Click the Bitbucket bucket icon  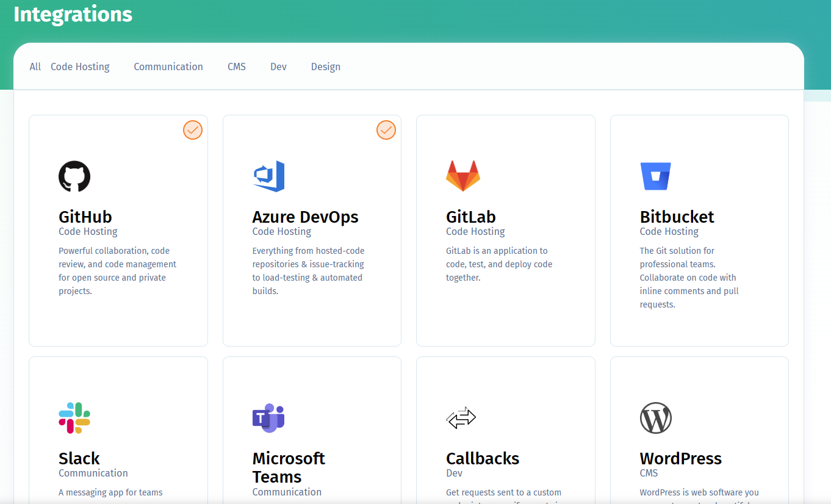pos(656,176)
